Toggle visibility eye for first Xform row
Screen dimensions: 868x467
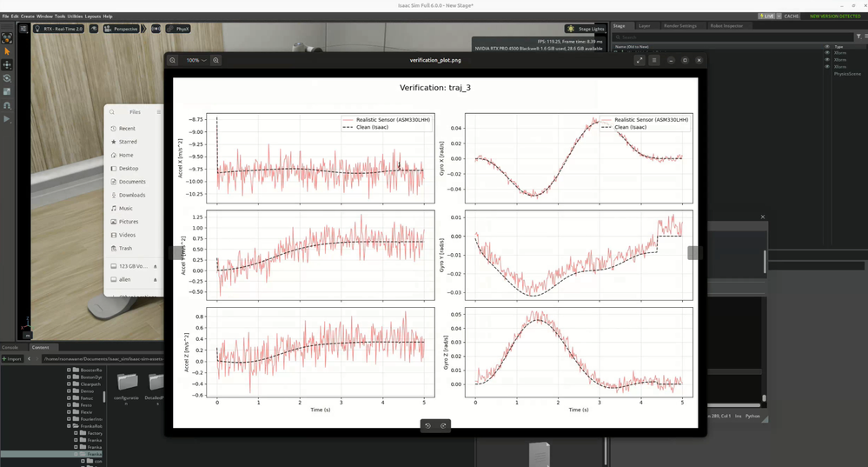(827, 53)
